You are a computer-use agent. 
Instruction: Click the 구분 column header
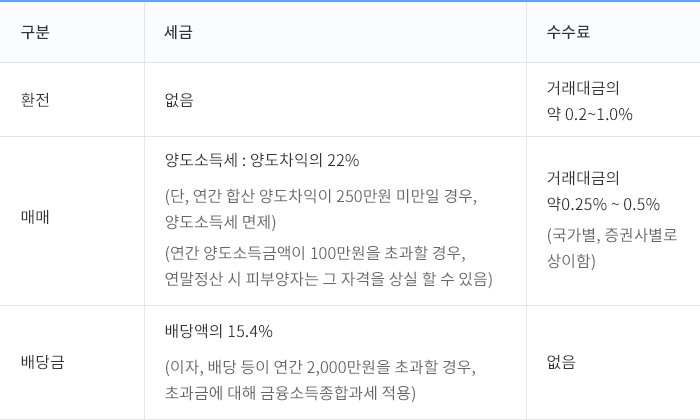pos(35,32)
